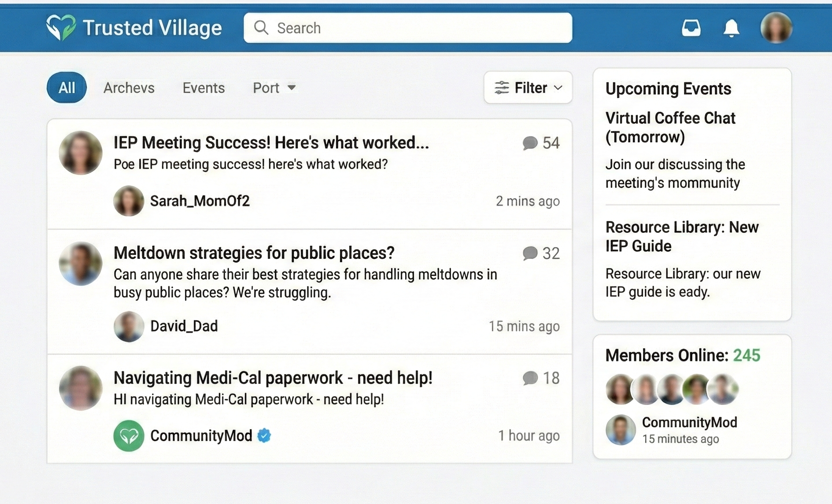The height and width of the screenshot is (504, 832).
Task: Click your profile avatar in the header
Action: [776, 27]
